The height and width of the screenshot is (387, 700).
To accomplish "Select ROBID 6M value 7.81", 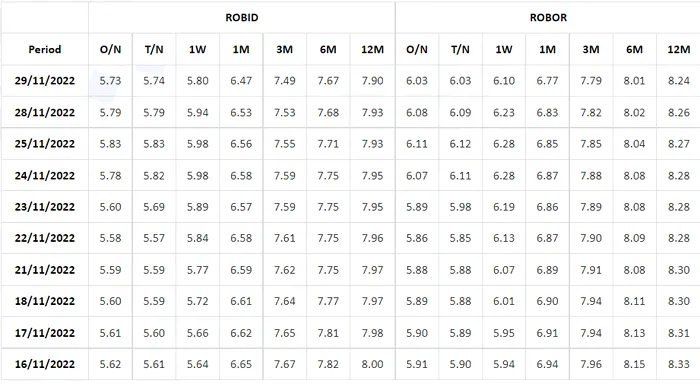I will coord(328,333).
